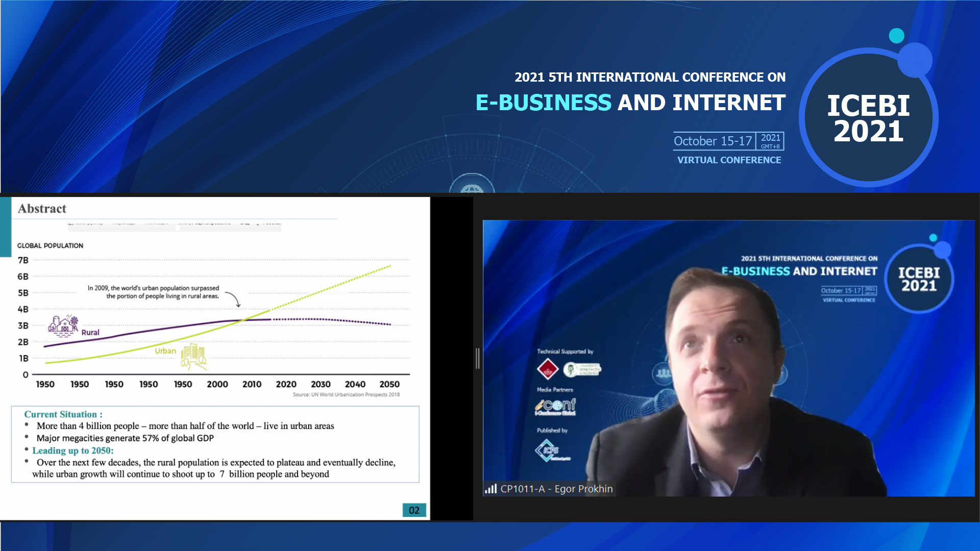
Task: Click the 2021 GMT+8 box in banner
Action: coord(770,141)
